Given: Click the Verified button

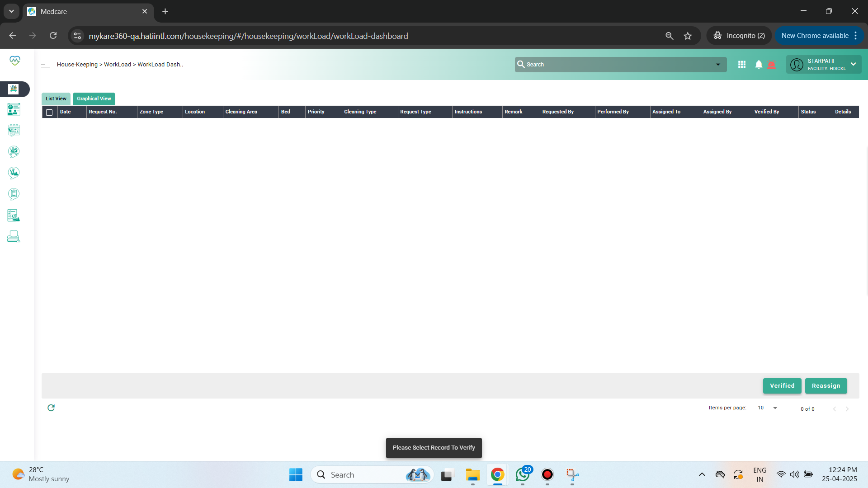Looking at the screenshot, I should click(782, 386).
